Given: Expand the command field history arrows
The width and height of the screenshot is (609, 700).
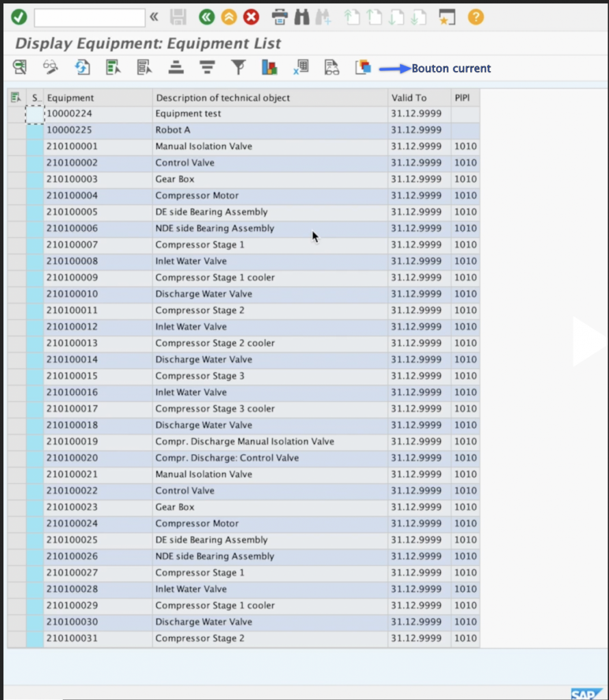Looking at the screenshot, I should click(x=154, y=17).
